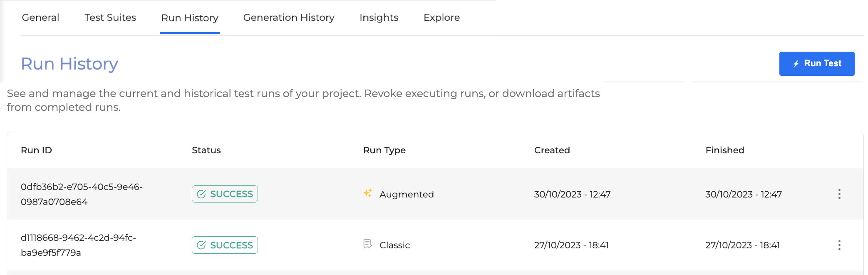Click the Run Type column header
Screen dimensions: 868x275
384,150
